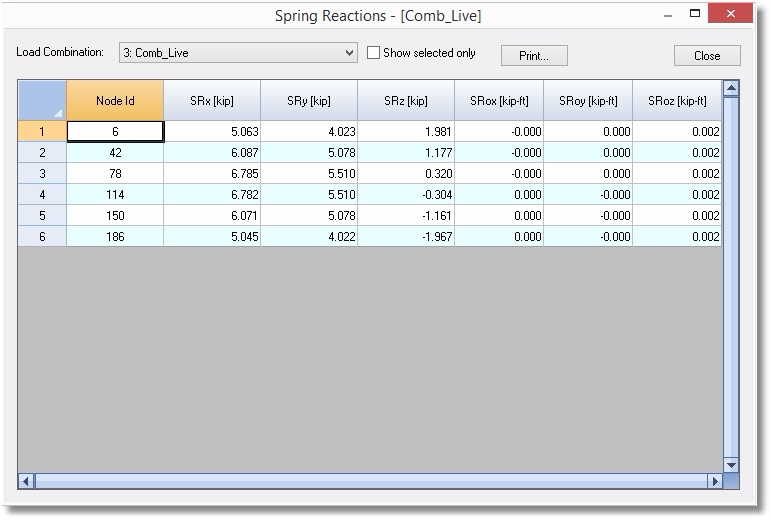Click SRx value 6.071
Image resolution: width=771 pixels, height=520 pixels.
click(x=212, y=215)
